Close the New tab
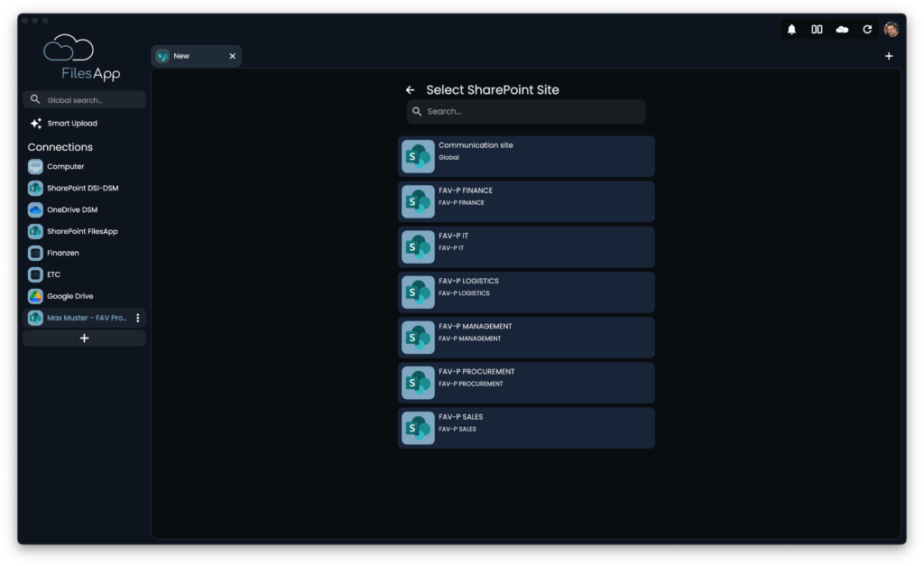Viewport: 924px width, 566px height. (232, 56)
